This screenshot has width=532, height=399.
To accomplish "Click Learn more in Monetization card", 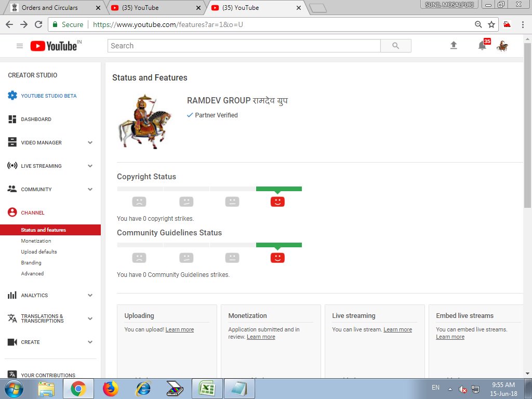I will click(x=261, y=337).
